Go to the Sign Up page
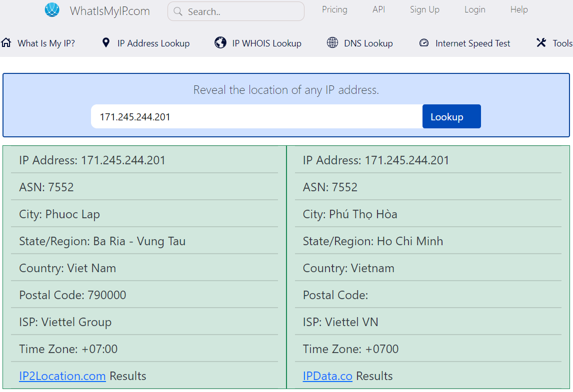The width and height of the screenshot is (573, 392). click(424, 9)
